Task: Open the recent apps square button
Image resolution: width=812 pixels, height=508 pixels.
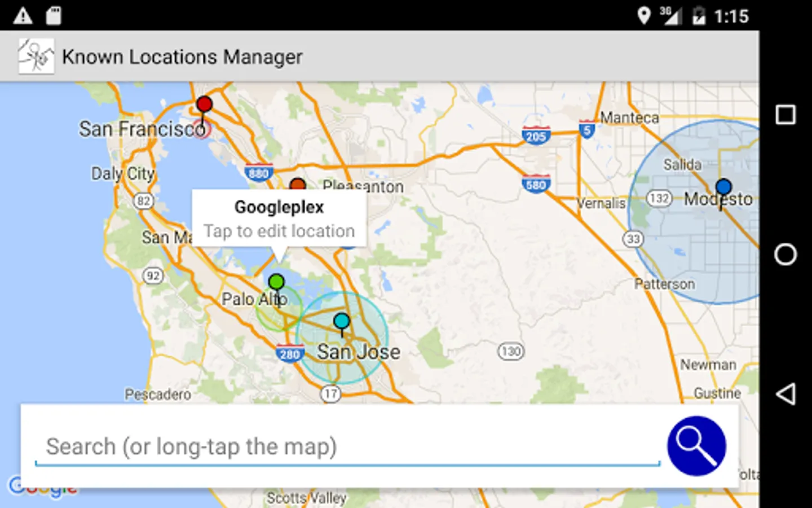Action: point(785,115)
